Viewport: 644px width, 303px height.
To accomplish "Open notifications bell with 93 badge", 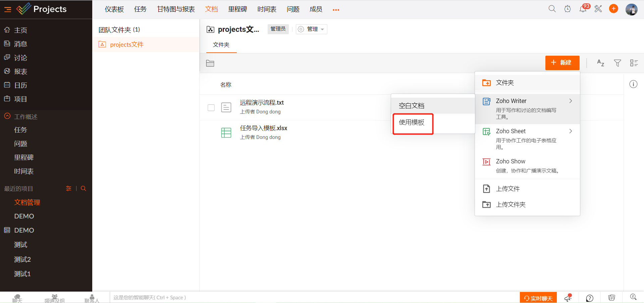I will point(583,9).
